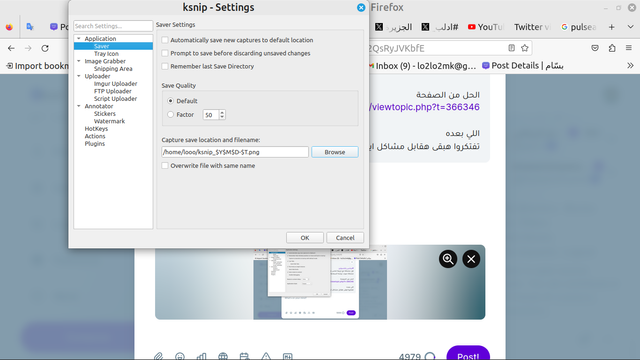Open the viewtopic.php?t=366346 link
Viewport: 640px width, 360px height.
tap(424, 107)
